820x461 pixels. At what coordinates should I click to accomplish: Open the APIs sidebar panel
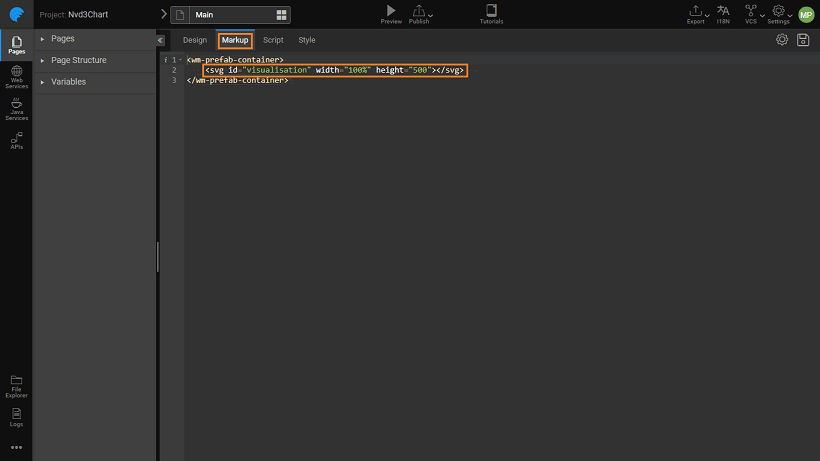16,139
